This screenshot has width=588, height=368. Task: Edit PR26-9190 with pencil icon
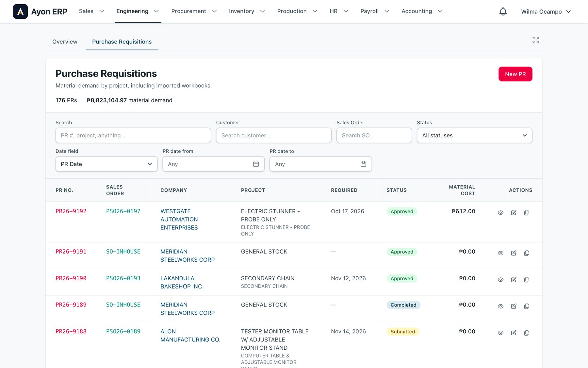tap(514, 280)
